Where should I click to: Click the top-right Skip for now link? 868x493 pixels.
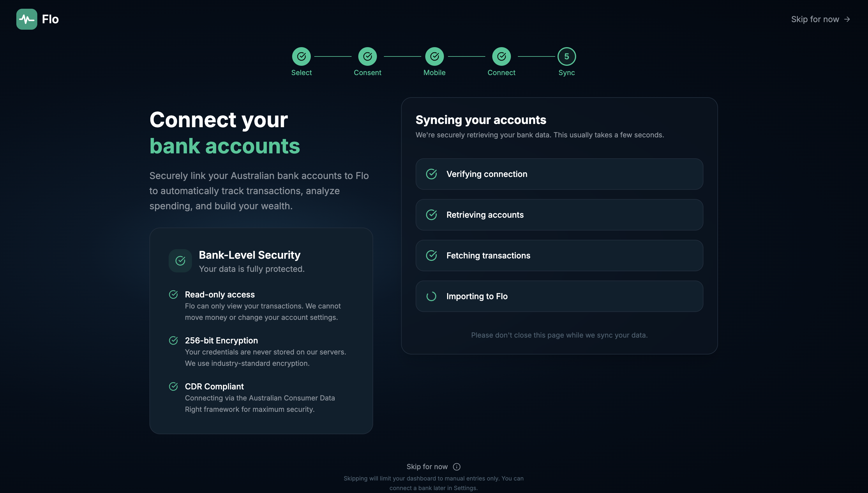coord(821,19)
